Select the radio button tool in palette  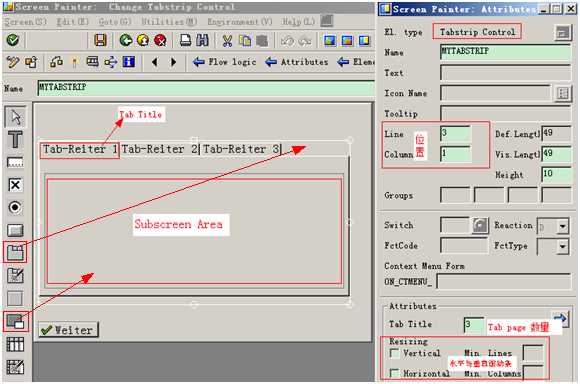15,208
